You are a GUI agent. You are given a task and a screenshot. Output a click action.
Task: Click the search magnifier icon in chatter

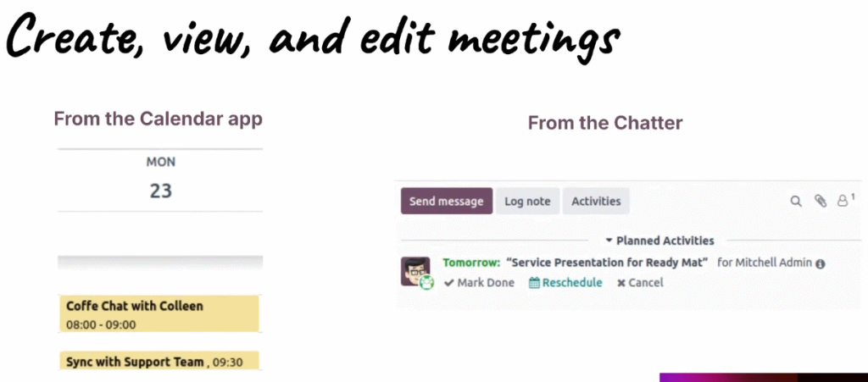[x=795, y=202]
